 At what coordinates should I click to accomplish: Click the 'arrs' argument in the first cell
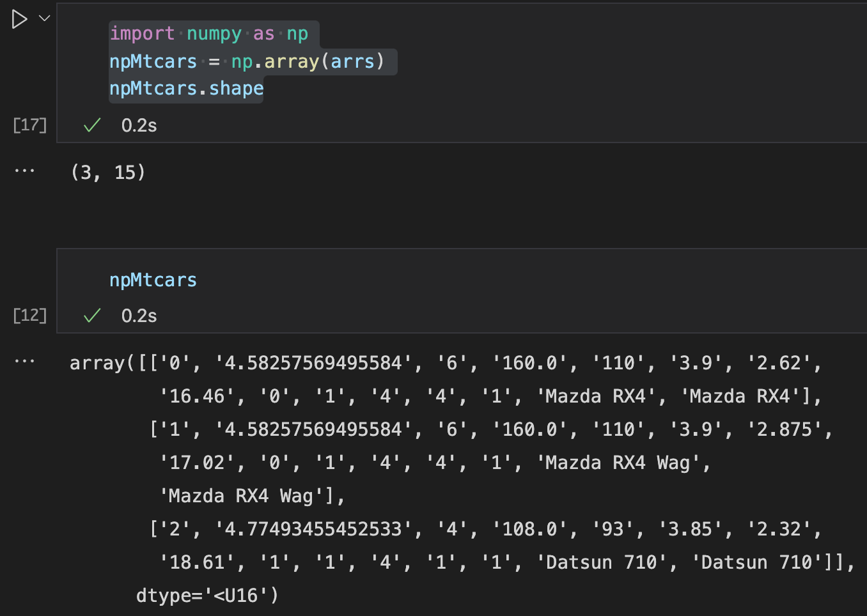click(352, 61)
